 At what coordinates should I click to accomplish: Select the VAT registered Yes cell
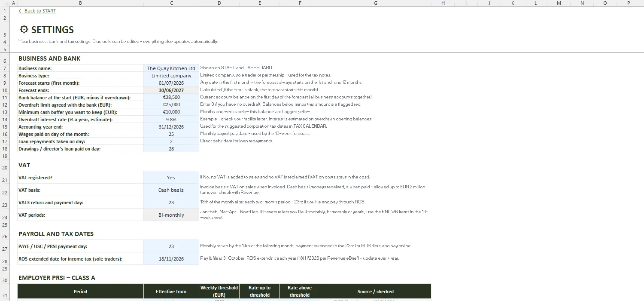point(171,178)
